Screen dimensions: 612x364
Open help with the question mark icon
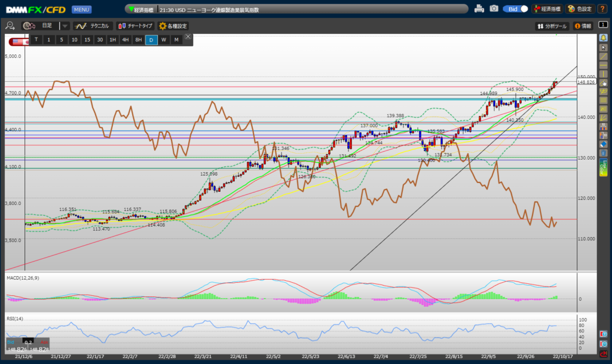602,9
